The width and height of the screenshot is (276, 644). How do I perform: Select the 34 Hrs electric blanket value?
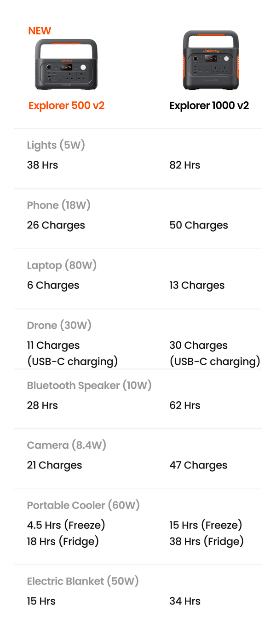click(184, 601)
